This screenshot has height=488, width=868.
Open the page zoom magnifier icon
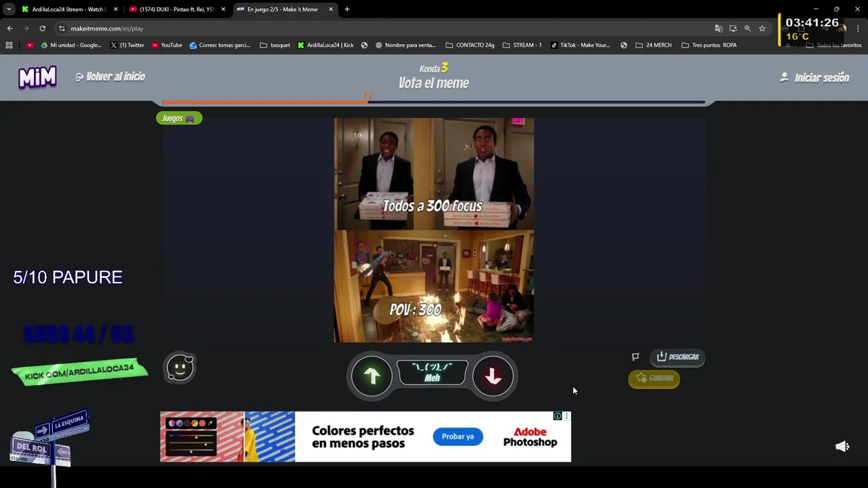(x=747, y=28)
